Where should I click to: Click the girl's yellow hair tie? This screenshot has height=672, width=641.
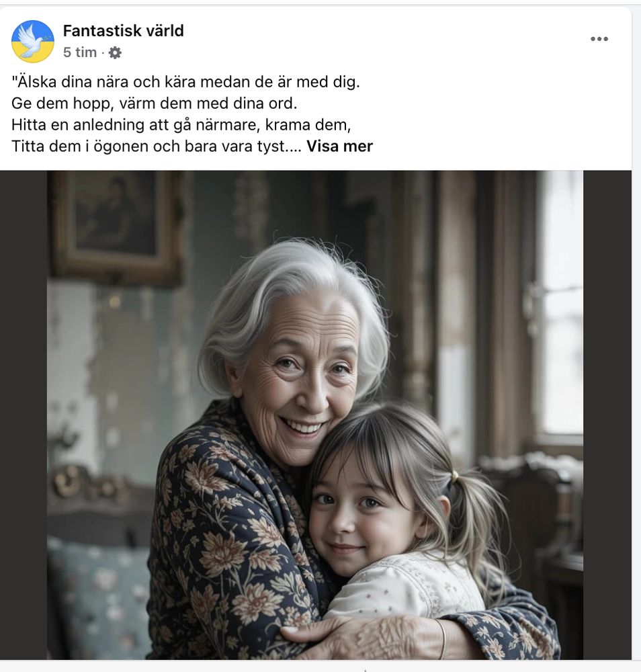[454, 476]
